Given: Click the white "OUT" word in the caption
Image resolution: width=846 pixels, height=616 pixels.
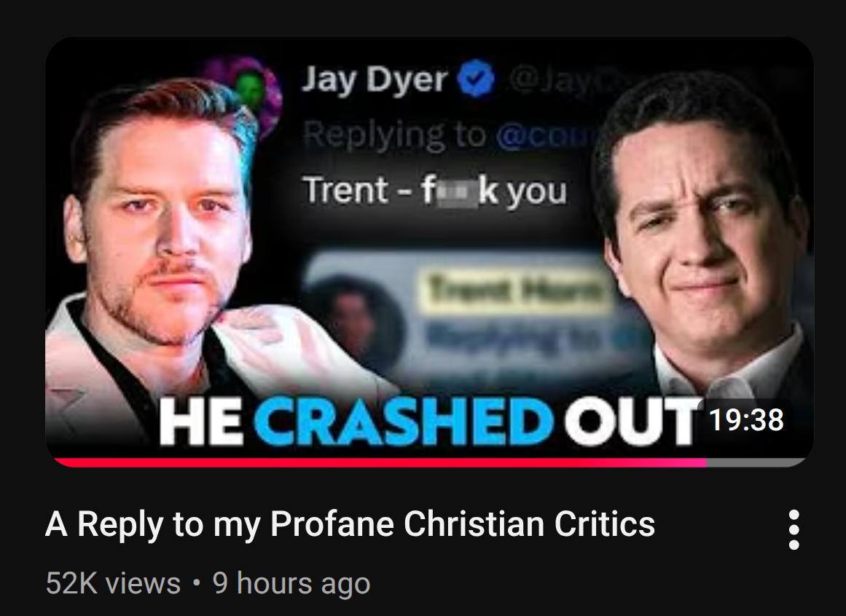Looking at the screenshot, I should tap(630, 421).
